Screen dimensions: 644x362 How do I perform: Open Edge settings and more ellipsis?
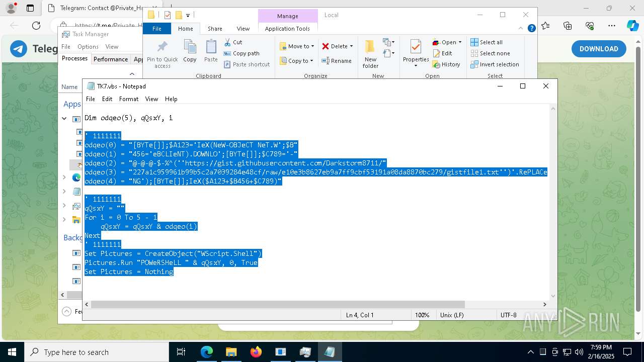[x=611, y=26]
